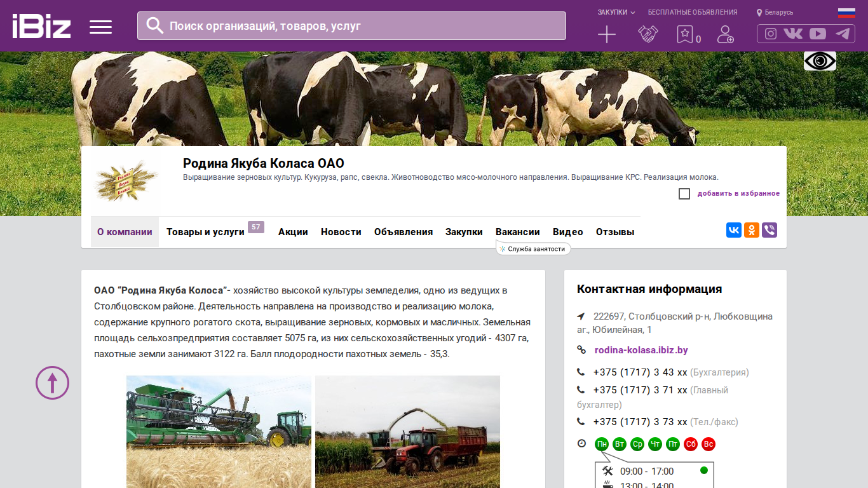
Task: Click the address text '222697, Столбцовский р-н'
Action: point(651,316)
